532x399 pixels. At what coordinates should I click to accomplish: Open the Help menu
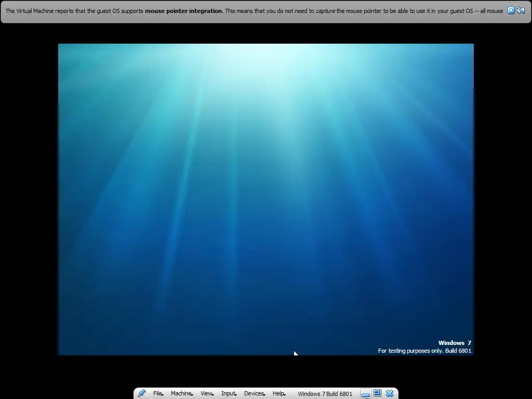click(279, 393)
